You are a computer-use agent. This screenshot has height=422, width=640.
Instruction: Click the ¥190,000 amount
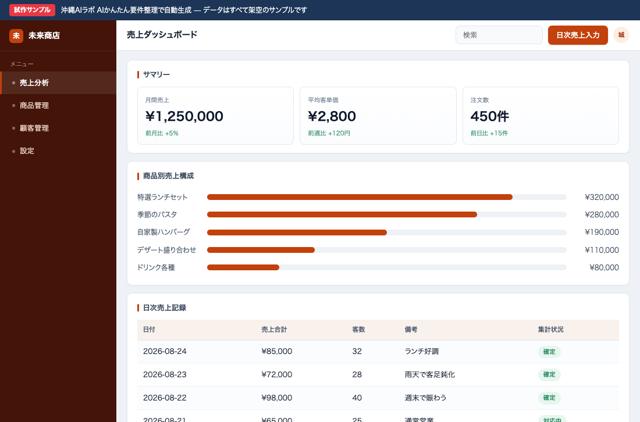click(x=602, y=232)
